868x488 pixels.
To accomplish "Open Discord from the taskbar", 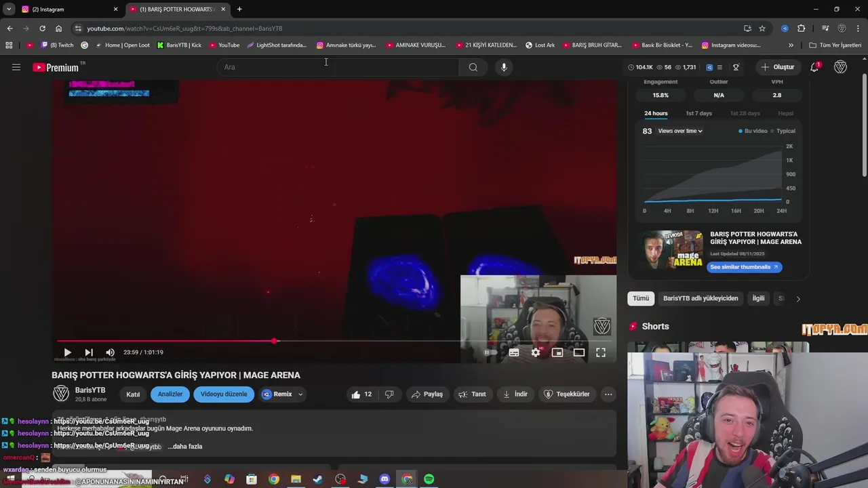I will [384, 479].
